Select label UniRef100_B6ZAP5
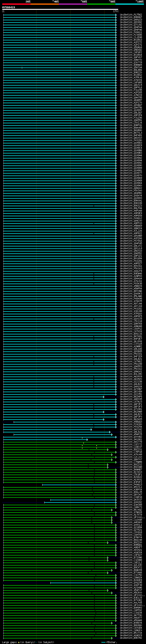This screenshot has width=146, height=644. point(131,397)
